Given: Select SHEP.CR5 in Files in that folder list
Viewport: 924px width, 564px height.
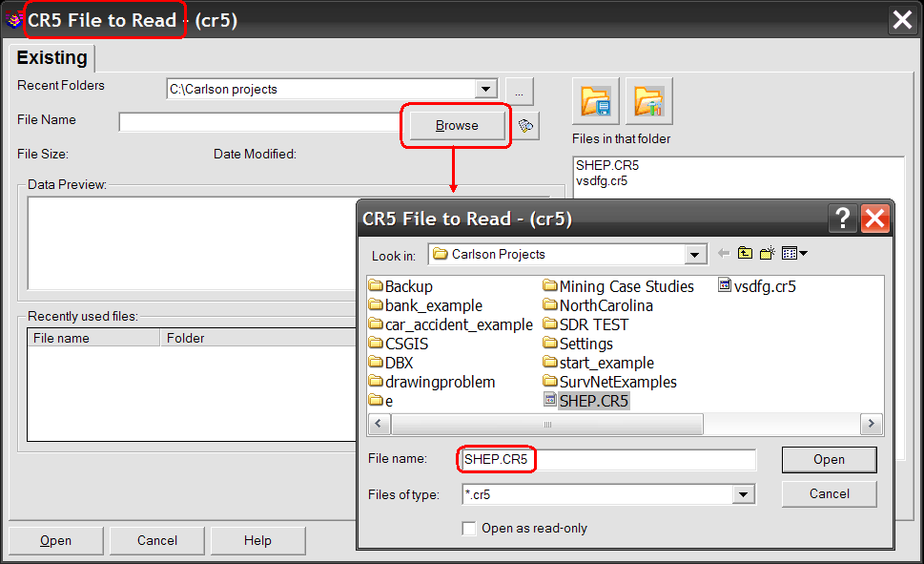Looking at the screenshot, I should click(x=607, y=165).
